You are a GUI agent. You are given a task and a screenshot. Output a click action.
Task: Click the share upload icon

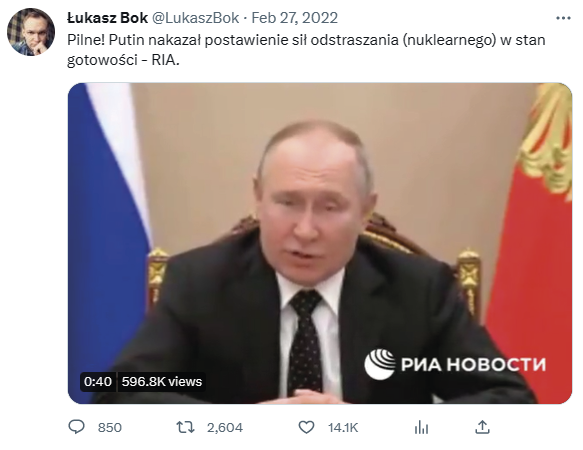pyautogui.click(x=482, y=427)
